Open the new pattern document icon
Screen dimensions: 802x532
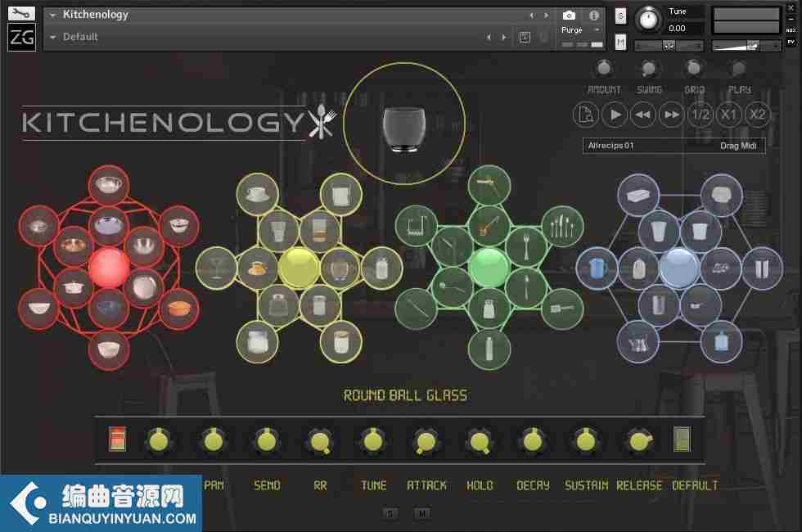coord(586,115)
